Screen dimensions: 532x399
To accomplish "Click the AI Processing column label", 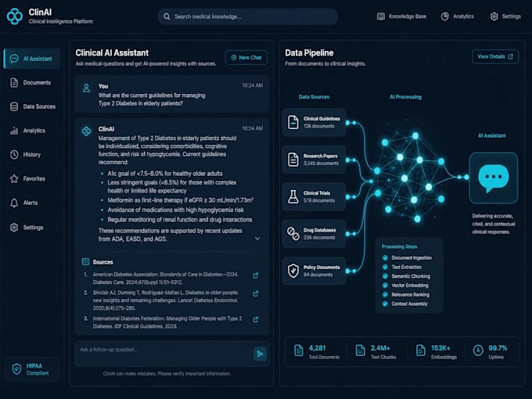I will coord(405,97).
